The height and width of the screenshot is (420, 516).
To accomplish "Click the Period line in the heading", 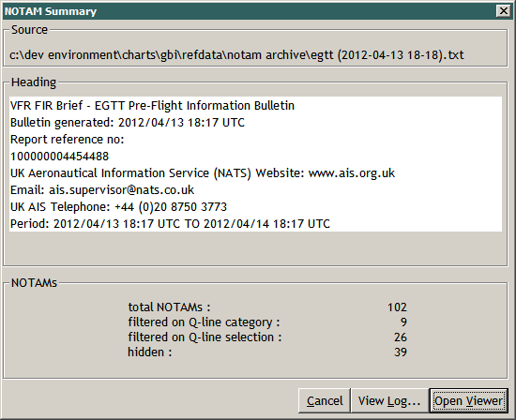I will (170, 224).
